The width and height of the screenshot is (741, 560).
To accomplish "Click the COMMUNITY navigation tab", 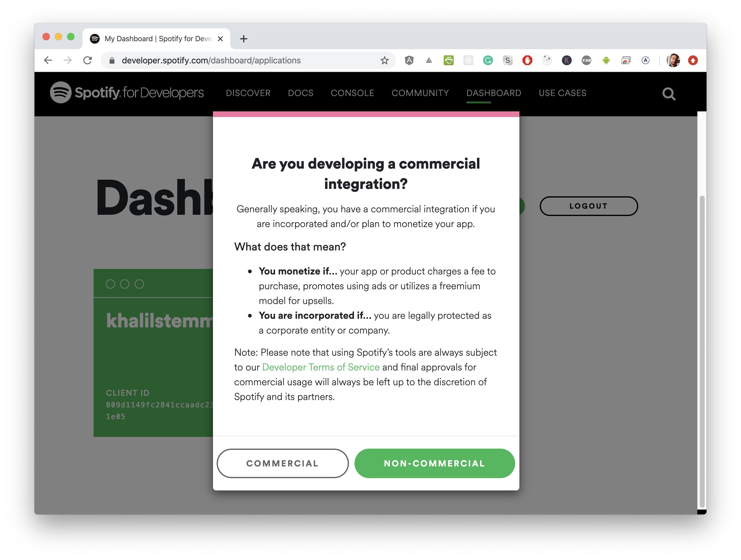I will click(x=420, y=93).
